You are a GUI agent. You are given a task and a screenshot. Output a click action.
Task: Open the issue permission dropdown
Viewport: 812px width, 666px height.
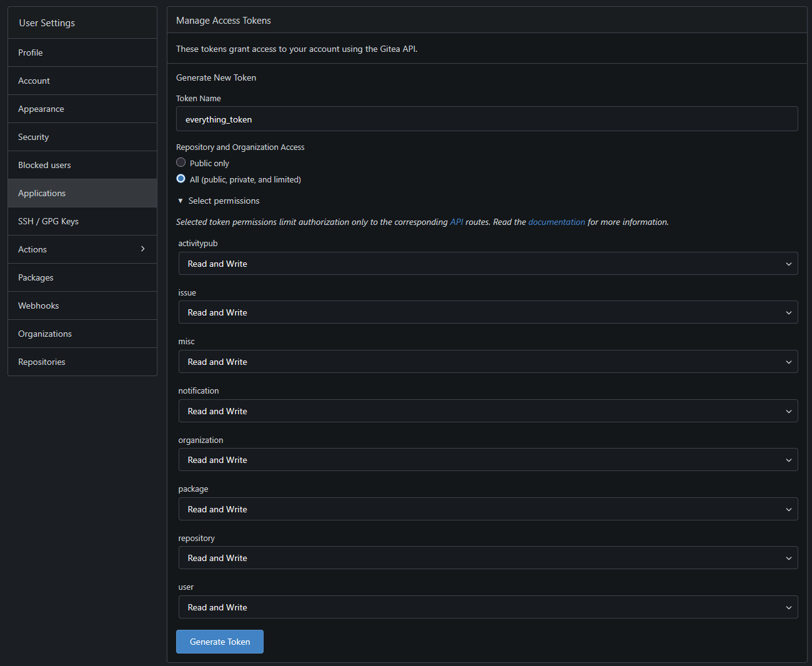[487, 312]
